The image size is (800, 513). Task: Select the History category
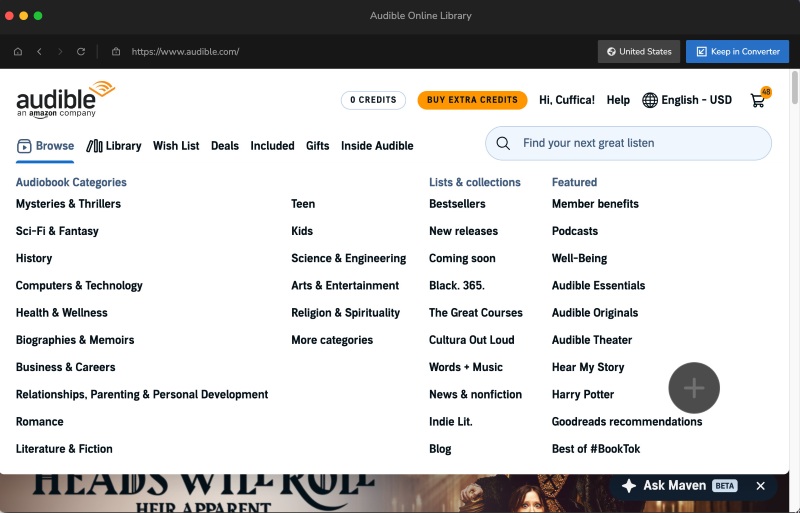click(x=34, y=258)
